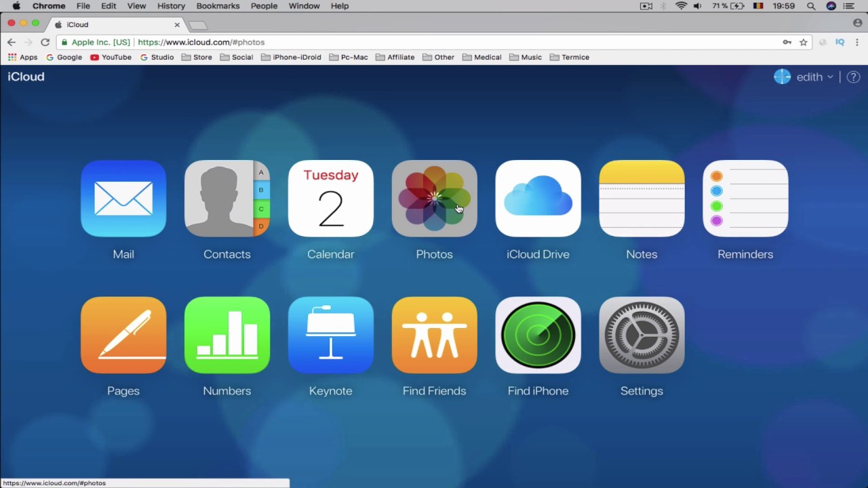Viewport: 868px width, 488px height.
Task: Click the iCloud logo text
Action: coord(26,77)
